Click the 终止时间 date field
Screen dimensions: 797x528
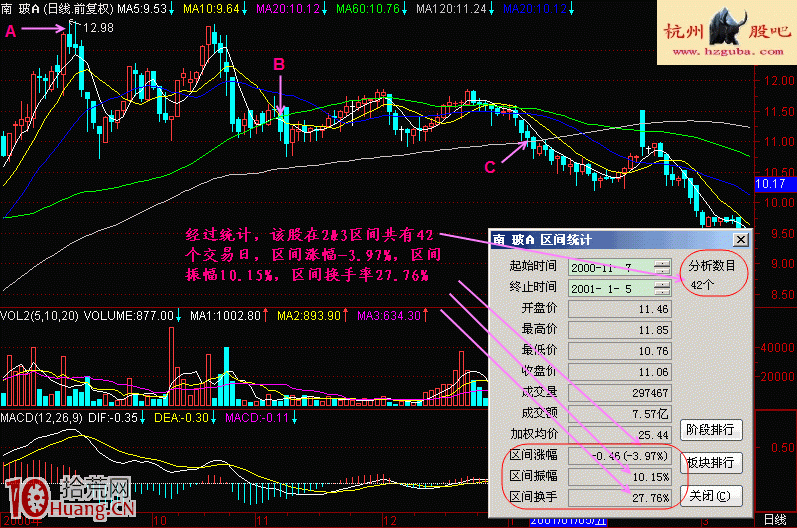click(620, 289)
